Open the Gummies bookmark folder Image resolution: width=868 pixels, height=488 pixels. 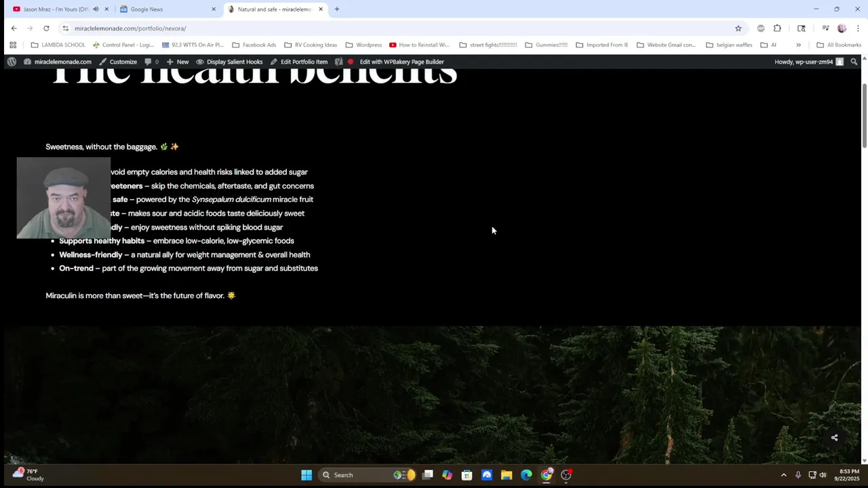click(x=546, y=45)
